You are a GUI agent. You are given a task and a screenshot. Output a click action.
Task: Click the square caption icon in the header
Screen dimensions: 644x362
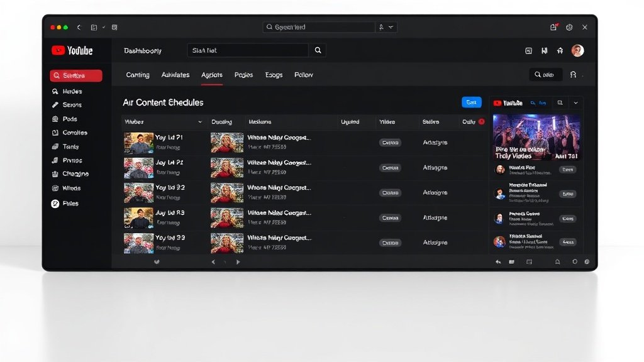(528, 50)
